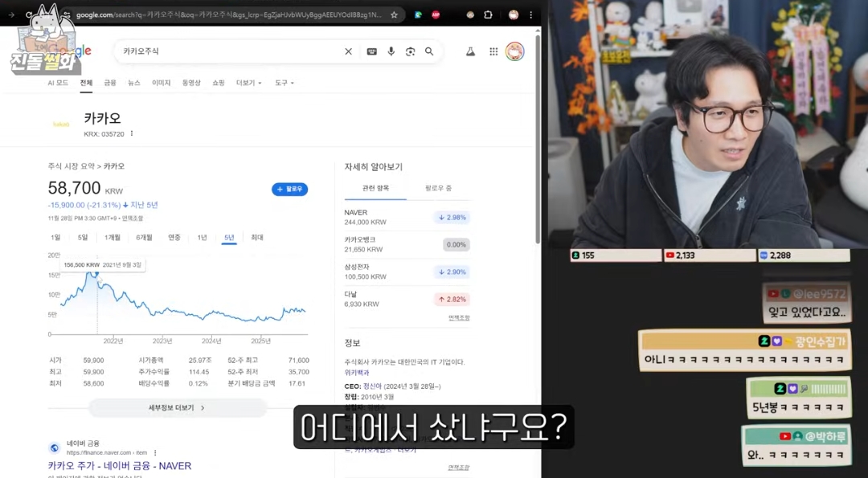
Task: Switch to the 팔로우 중 tab
Action: (439, 188)
